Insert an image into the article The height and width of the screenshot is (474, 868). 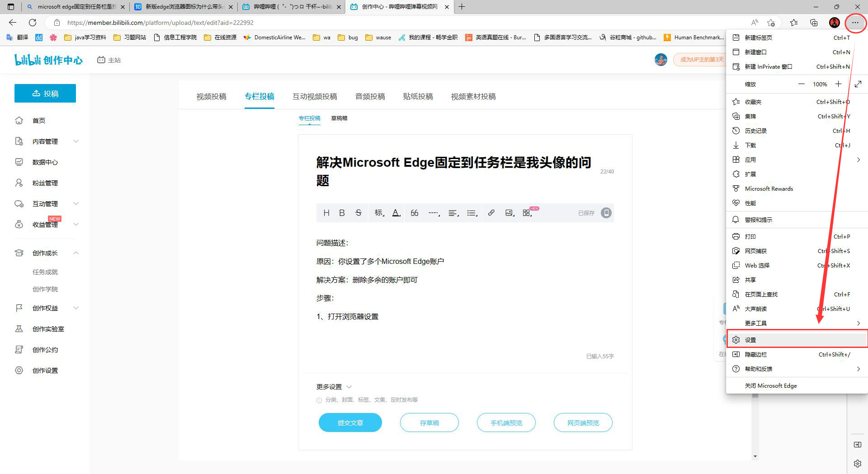[509, 213]
